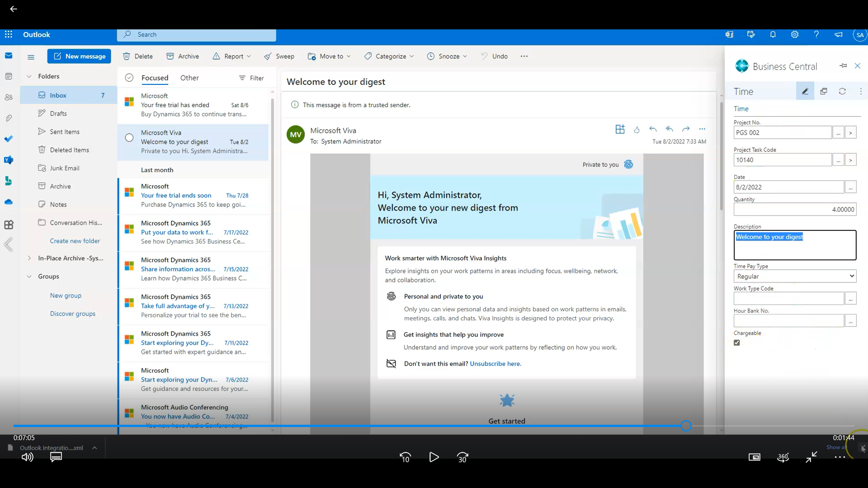Open the Time Pay Type dropdown

[x=795, y=276]
